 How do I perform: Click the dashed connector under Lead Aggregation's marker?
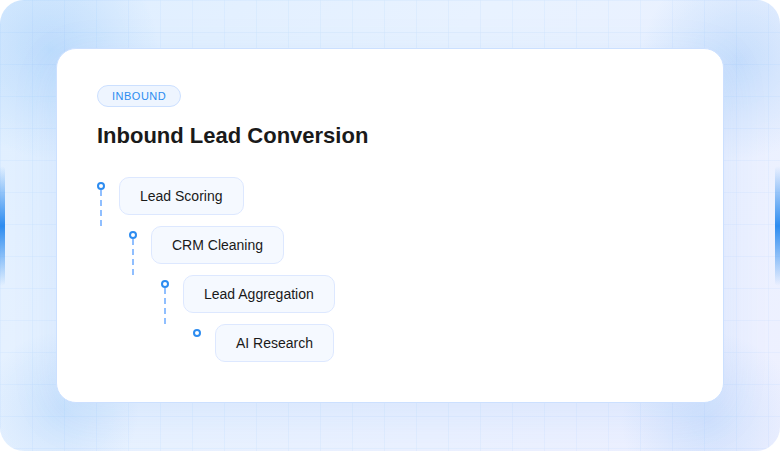165,307
